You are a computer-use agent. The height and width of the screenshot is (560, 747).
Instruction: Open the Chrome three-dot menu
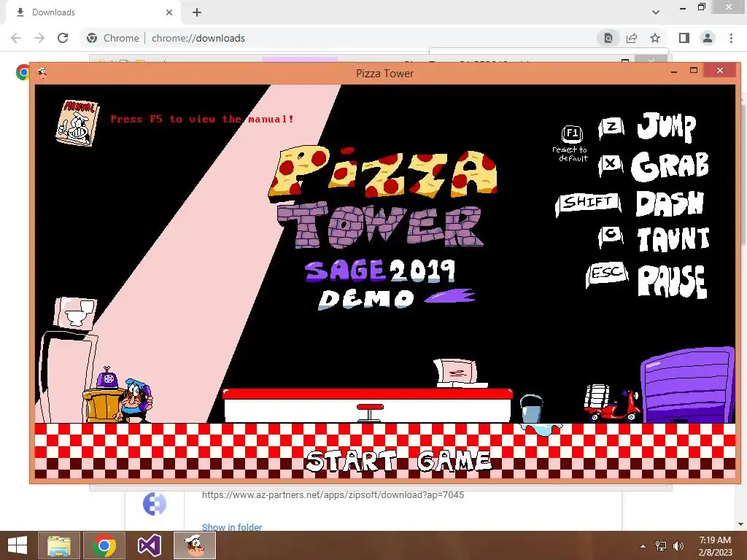pyautogui.click(x=731, y=38)
